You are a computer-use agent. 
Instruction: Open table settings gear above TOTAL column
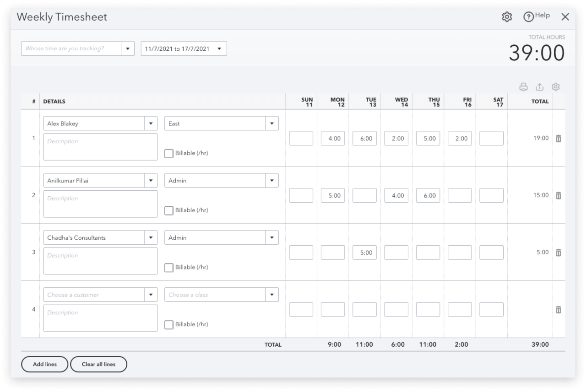pos(556,87)
